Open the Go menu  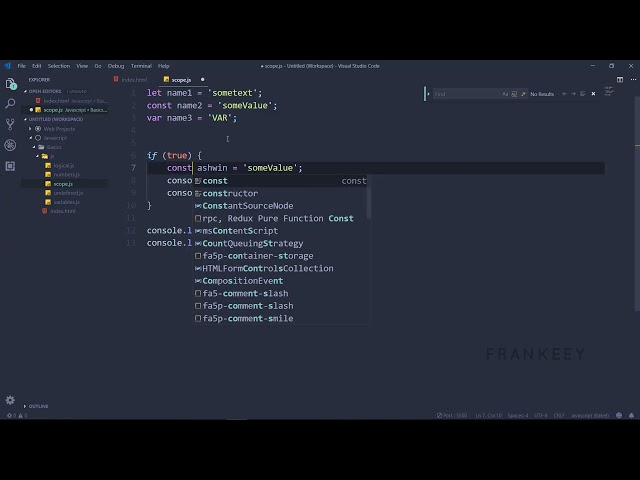point(98,66)
